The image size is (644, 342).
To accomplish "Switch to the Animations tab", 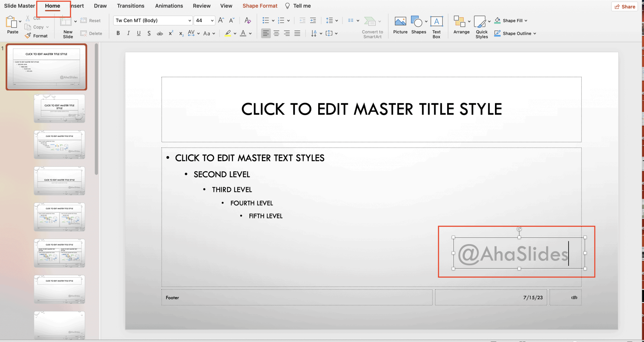I will click(169, 6).
